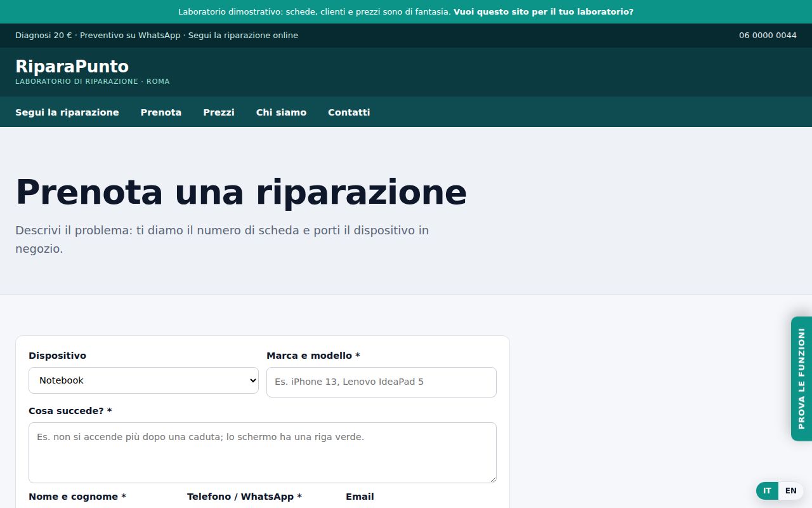Call the 06 0000 0044 phone number
Viewport: 812px width, 508px height.
point(768,36)
